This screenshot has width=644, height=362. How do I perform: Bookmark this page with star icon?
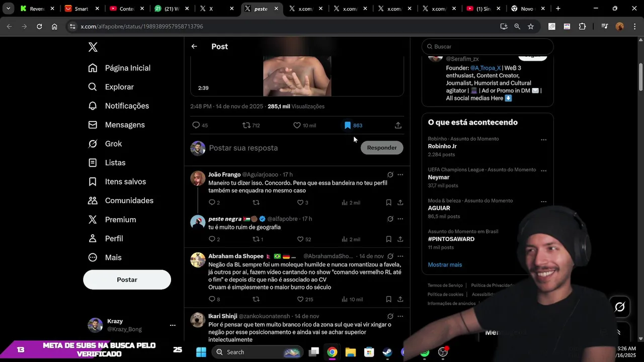pos(531,26)
